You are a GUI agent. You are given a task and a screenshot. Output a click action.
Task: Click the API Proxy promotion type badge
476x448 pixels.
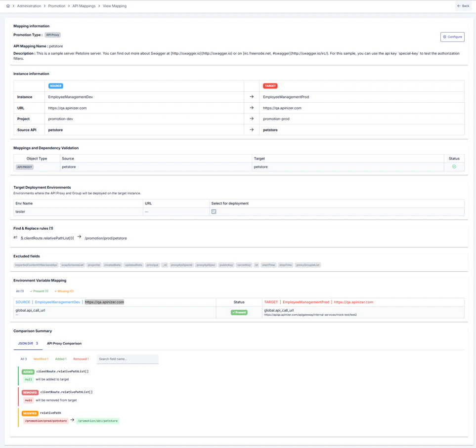pos(52,35)
